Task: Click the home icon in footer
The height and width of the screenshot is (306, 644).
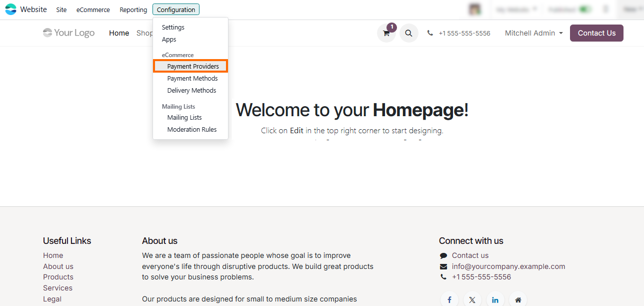Action: tap(518, 299)
